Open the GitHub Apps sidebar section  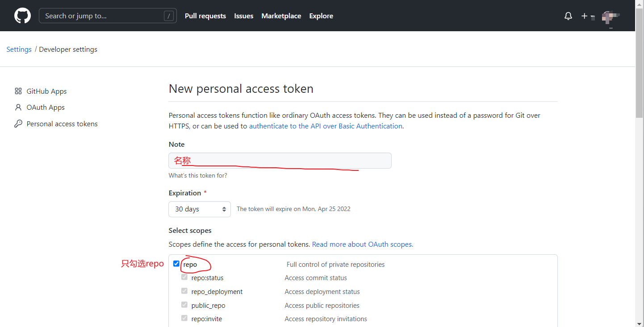46,91
